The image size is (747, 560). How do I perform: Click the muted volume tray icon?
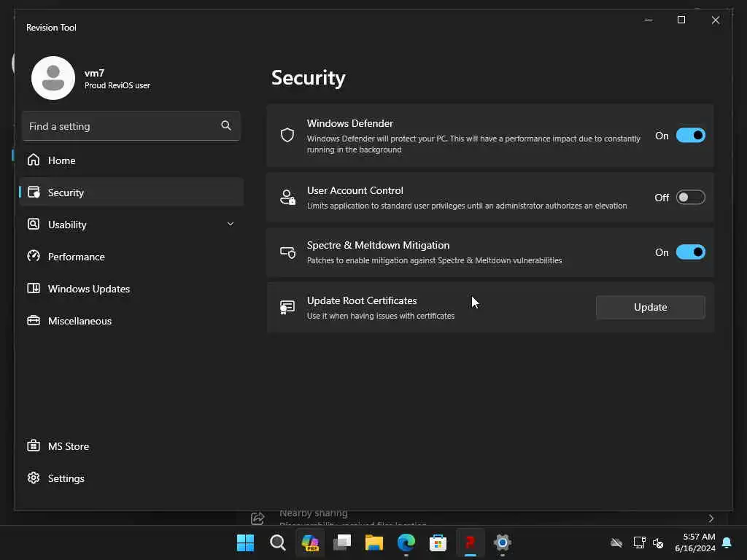pyautogui.click(x=658, y=542)
